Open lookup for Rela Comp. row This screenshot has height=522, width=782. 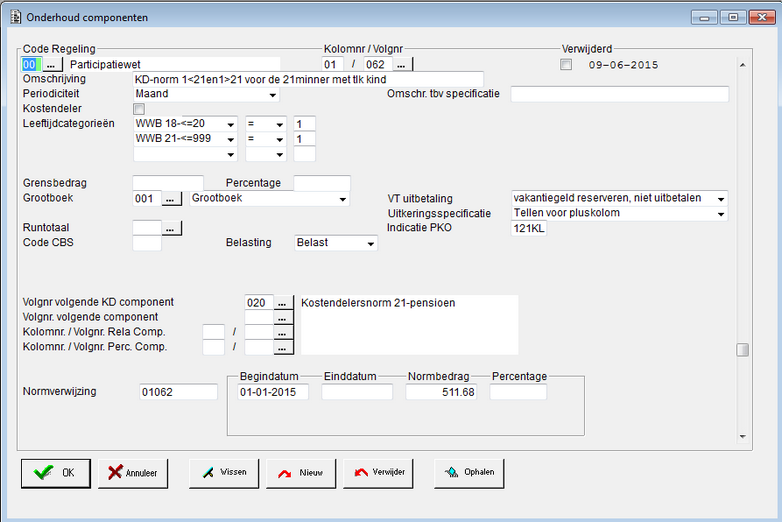click(x=283, y=333)
